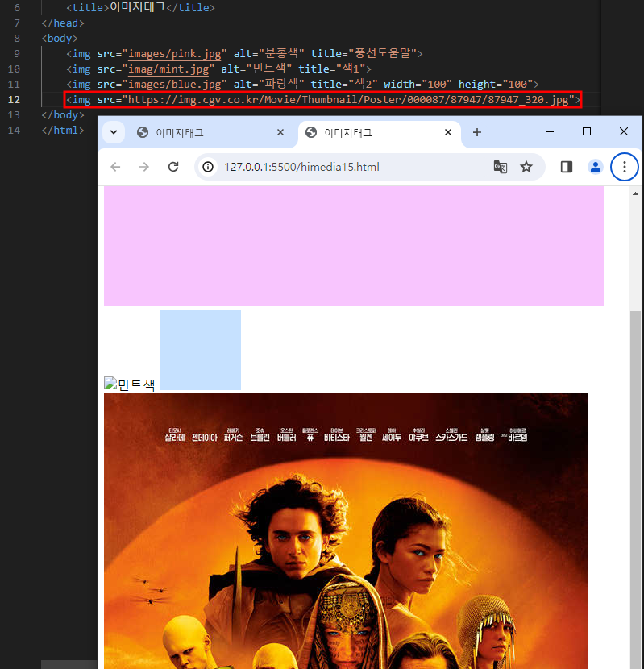Screen dimensions: 644x669
Task: Click the broken 민트색 image icon
Action: click(110, 384)
